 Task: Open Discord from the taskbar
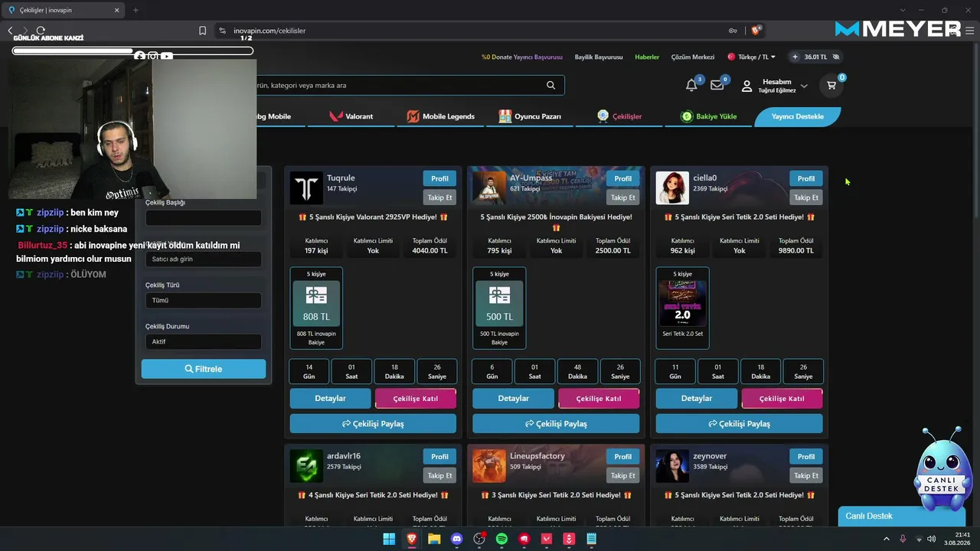[457, 539]
